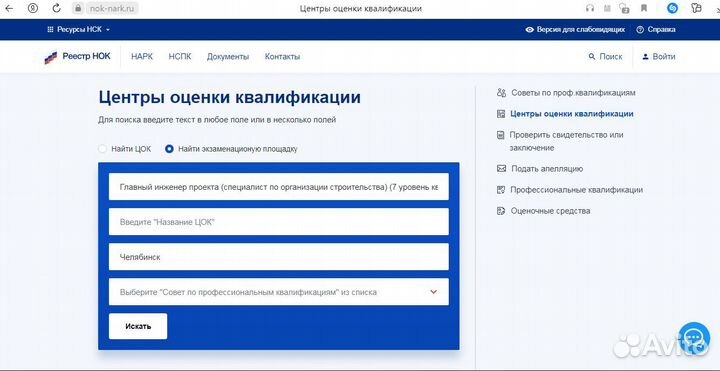Click the Yandex home icon in toolbar

pos(33,8)
